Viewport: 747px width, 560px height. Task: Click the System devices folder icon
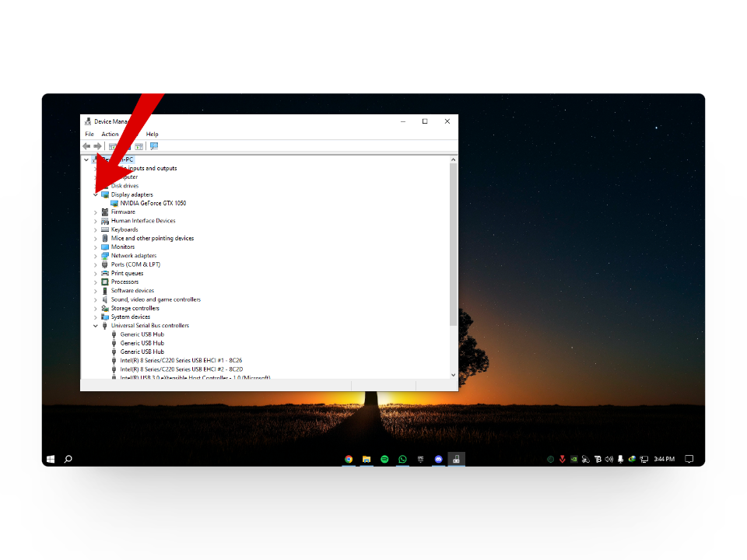pyautogui.click(x=105, y=317)
